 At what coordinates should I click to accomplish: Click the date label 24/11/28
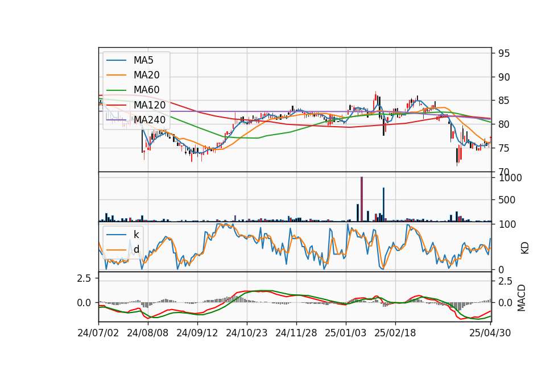point(296,333)
